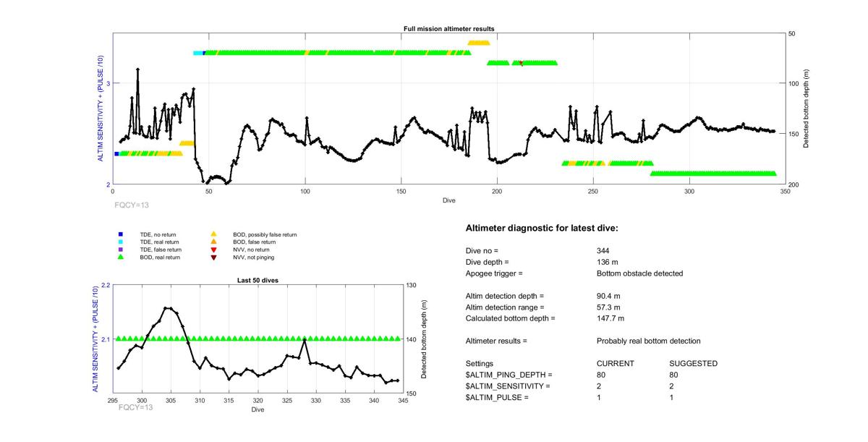Click "ALTIM SENSITIVITY + (PULSE /10)" label of Full mission chart
The image size is (868, 442).
[101, 109]
